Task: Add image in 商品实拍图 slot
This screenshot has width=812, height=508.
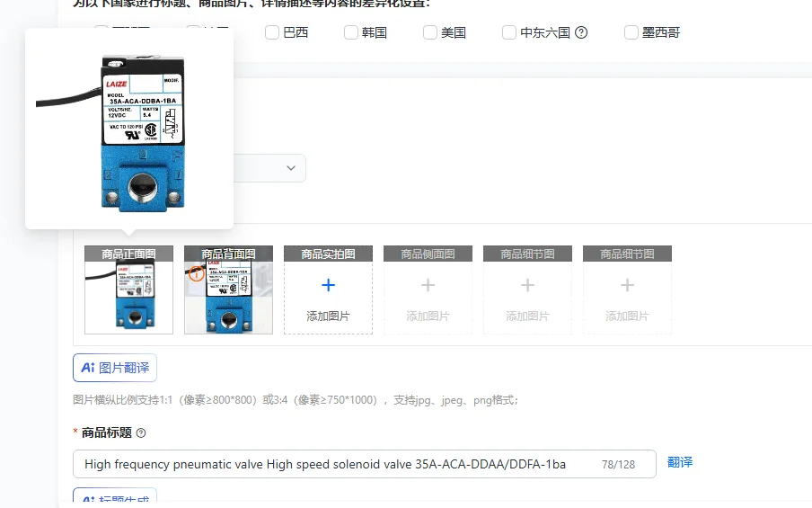Action: pyautogui.click(x=329, y=290)
